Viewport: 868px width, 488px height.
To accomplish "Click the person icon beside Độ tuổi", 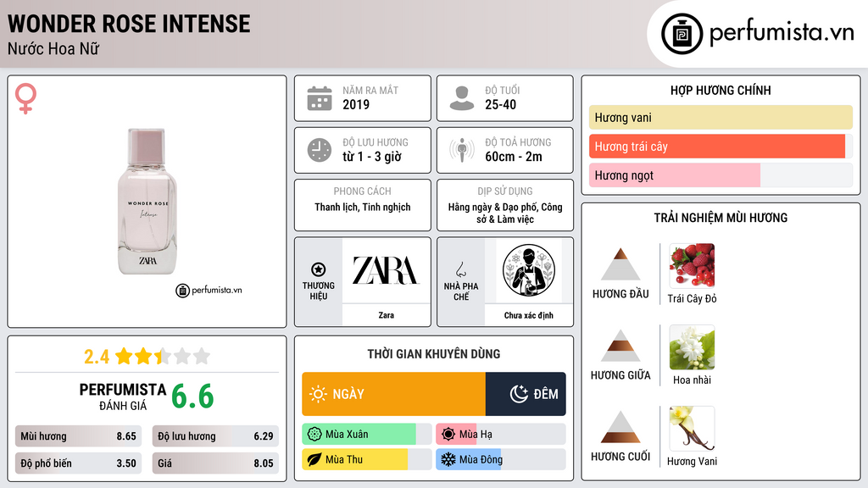I will click(462, 98).
